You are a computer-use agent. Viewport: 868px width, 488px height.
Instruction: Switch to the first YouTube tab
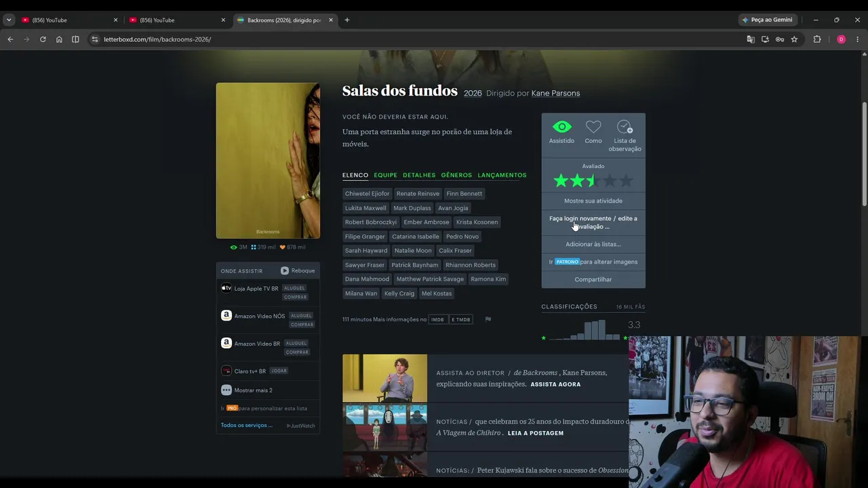point(71,20)
